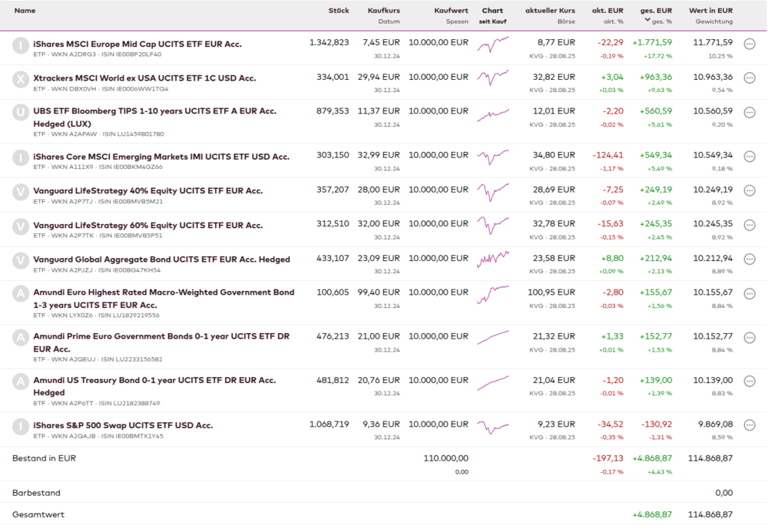Open options menu for iShares Core MSCI Emerging Markets
Screen dimensions: 768x532
[750, 157]
